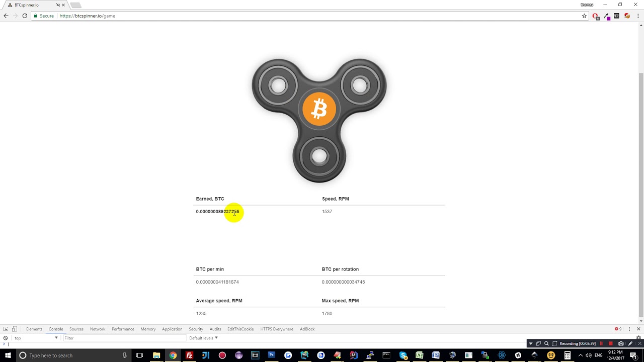Switch to the Elements tab
Viewport: 644px width, 362px height.
(x=34, y=329)
